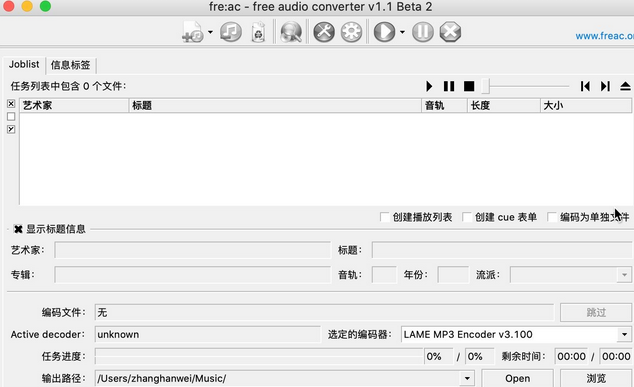This screenshot has height=387, width=634.
Task: Pause joblist playback
Action: [x=449, y=86]
